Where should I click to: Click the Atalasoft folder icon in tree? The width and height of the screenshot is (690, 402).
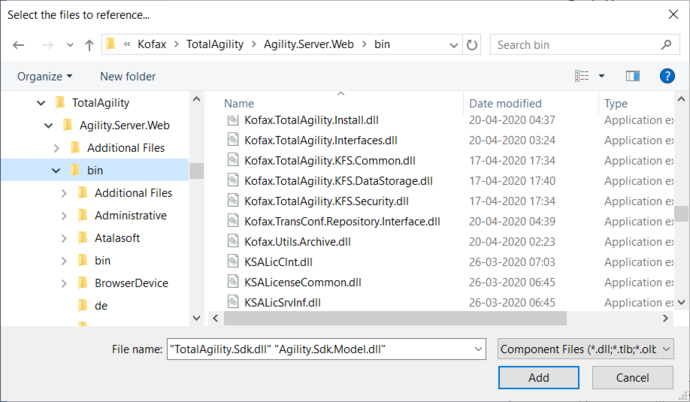pos(82,238)
